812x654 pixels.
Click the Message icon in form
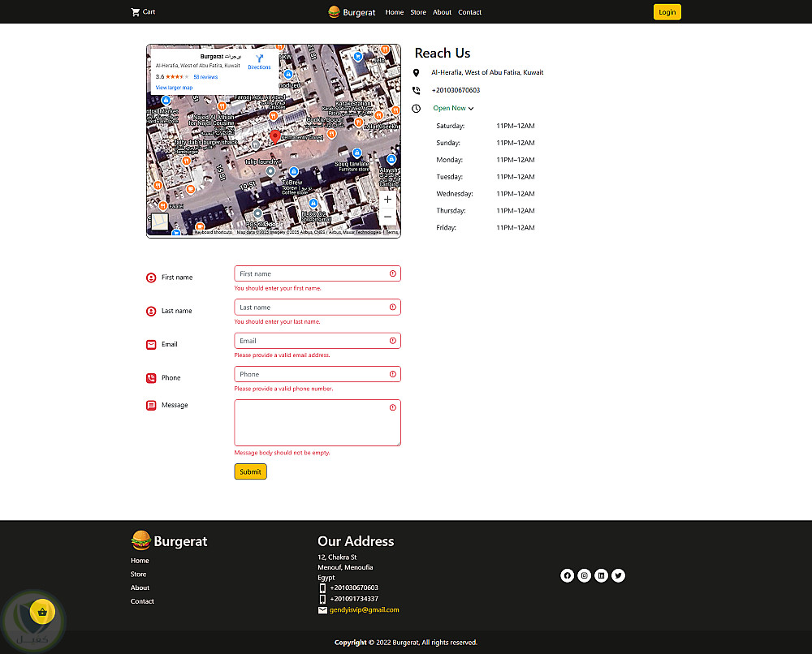click(x=151, y=405)
